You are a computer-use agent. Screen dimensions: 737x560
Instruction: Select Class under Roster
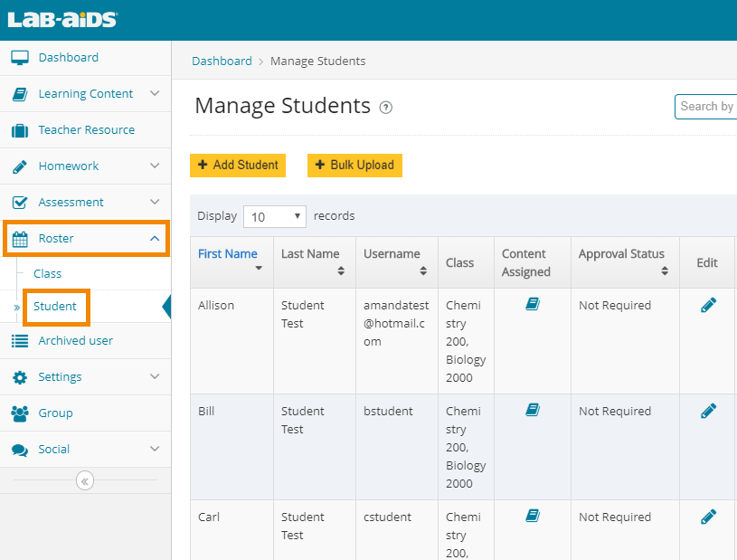[48, 273]
